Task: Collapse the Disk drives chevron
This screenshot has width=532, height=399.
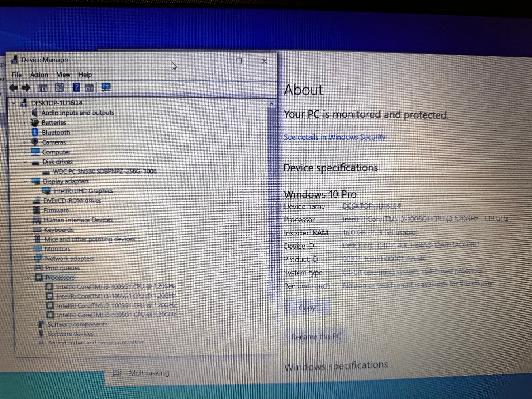Action: [25, 162]
